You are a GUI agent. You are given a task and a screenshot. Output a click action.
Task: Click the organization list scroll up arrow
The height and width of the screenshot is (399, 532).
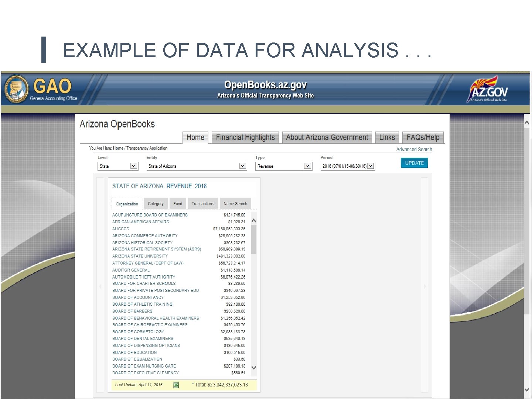point(254,221)
